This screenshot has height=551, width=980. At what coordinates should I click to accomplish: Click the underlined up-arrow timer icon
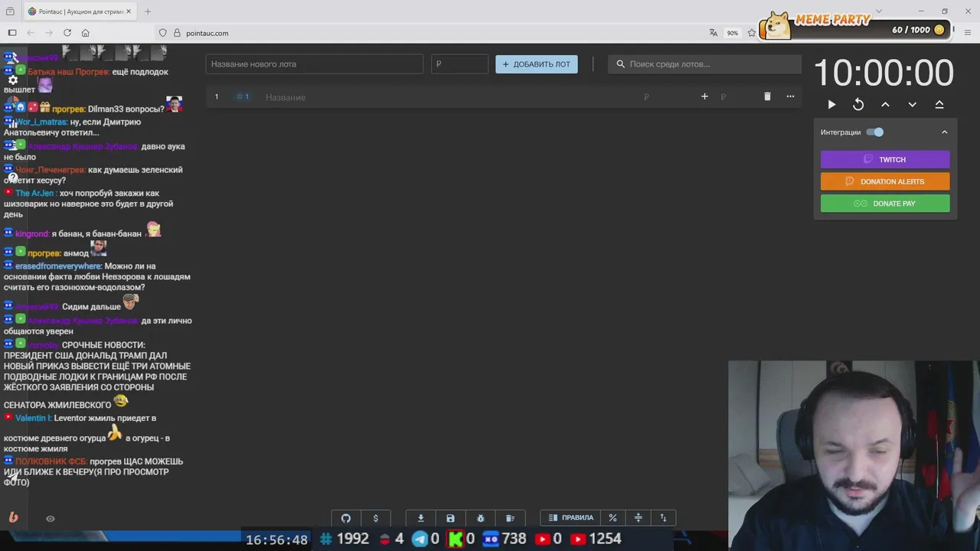tap(939, 104)
